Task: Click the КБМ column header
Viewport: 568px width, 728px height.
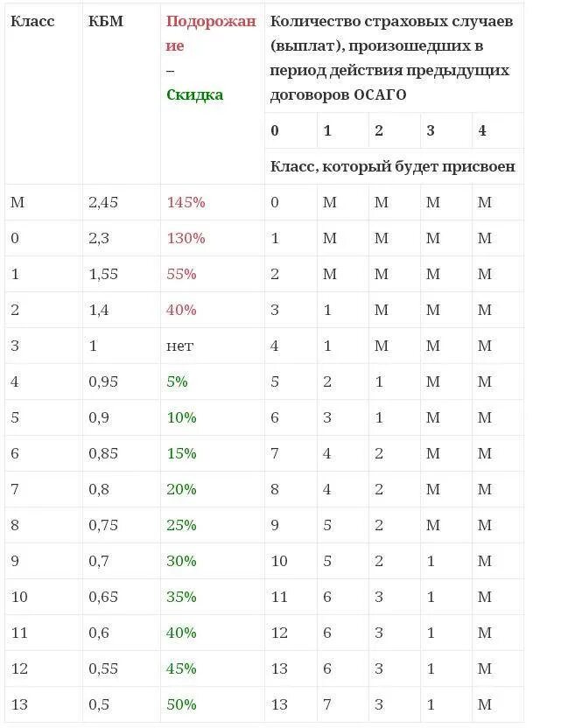Action: pyautogui.click(x=106, y=21)
